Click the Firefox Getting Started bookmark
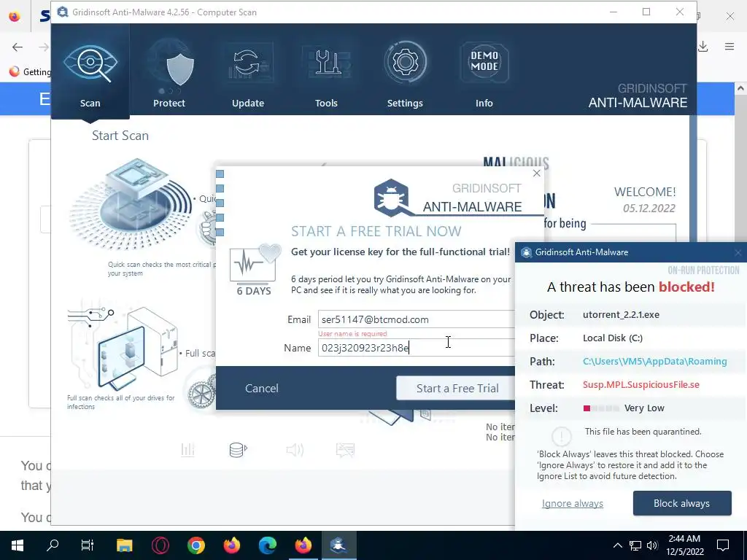This screenshot has height=560, width=747. 29,72
